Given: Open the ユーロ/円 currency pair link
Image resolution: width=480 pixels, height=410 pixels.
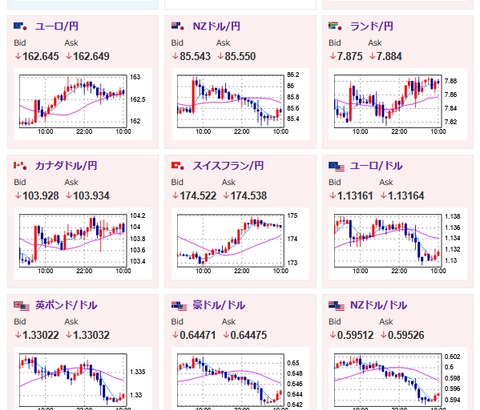Looking at the screenshot, I should point(57,26).
